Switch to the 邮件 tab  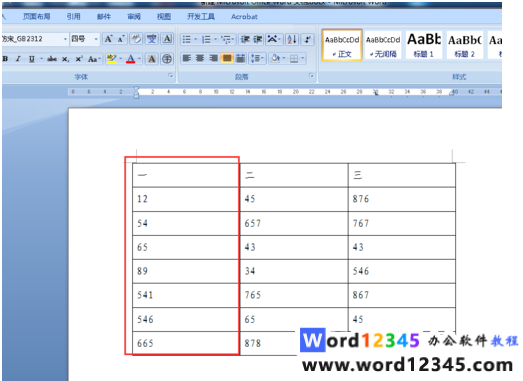(x=104, y=17)
